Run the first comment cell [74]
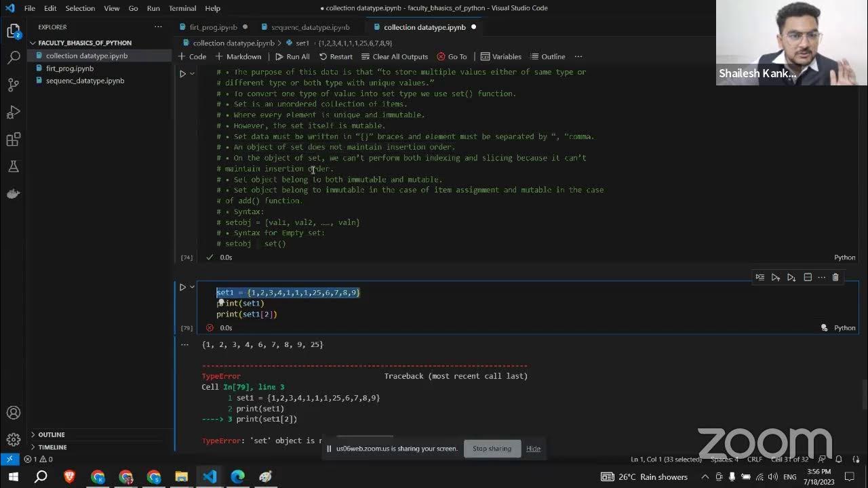This screenshot has width=868, height=488. point(182,73)
